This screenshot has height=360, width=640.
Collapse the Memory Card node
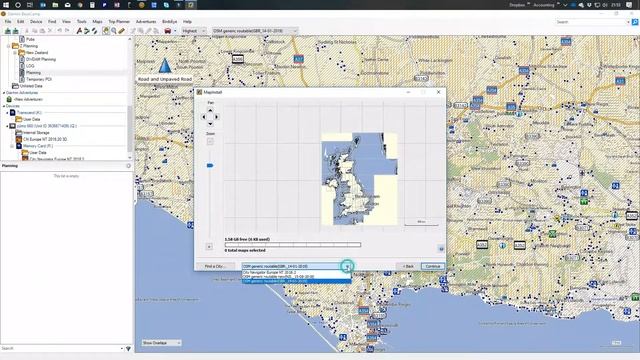12,146
